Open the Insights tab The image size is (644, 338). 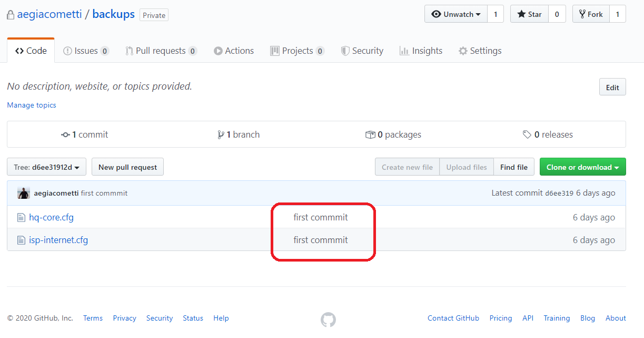(x=421, y=51)
